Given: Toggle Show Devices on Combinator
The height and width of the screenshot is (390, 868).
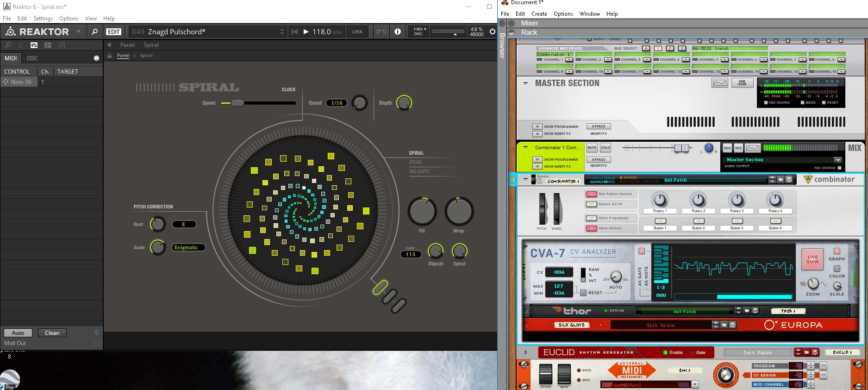Looking at the screenshot, I should [x=591, y=228].
